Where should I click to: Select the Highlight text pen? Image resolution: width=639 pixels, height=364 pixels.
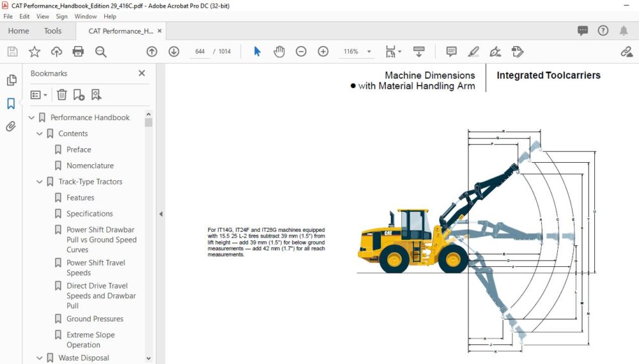[x=473, y=51]
